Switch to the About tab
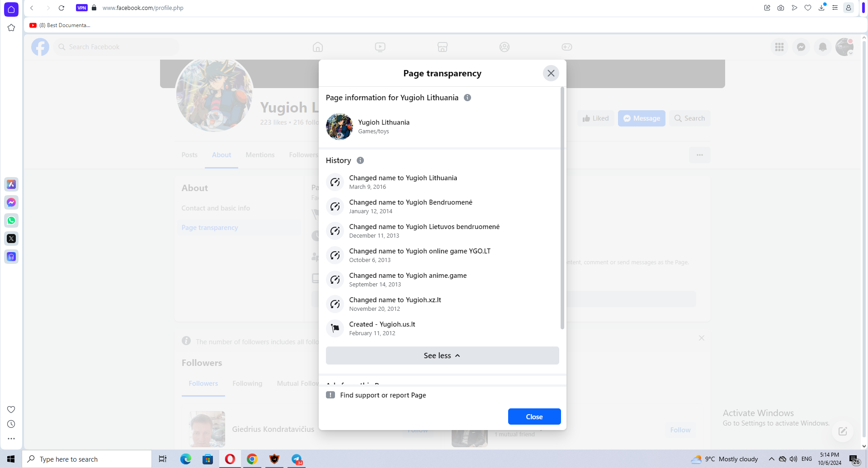The height and width of the screenshot is (468, 868). (222, 155)
